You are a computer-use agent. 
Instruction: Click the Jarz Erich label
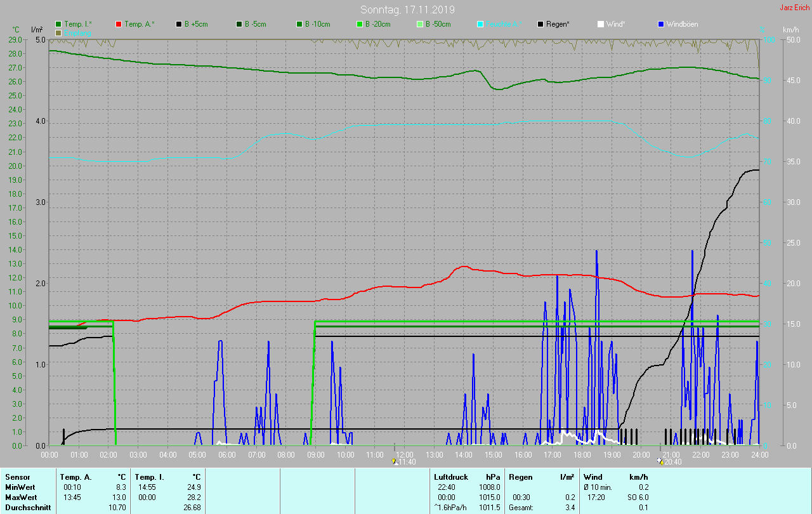point(794,8)
